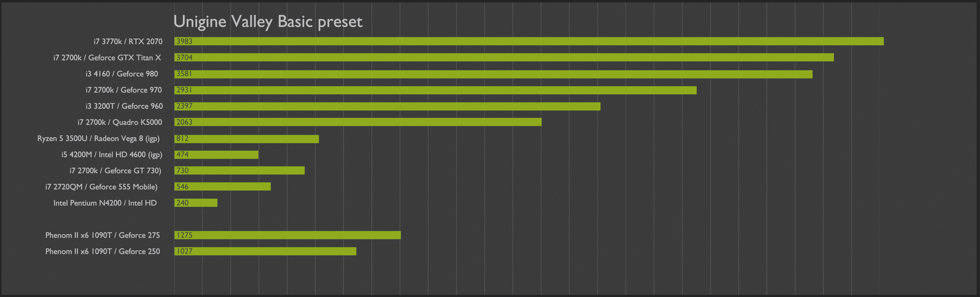Select the label i7 2700k / Quadro K5000
The height and width of the screenshot is (297, 980).
(x=120, y=122)
